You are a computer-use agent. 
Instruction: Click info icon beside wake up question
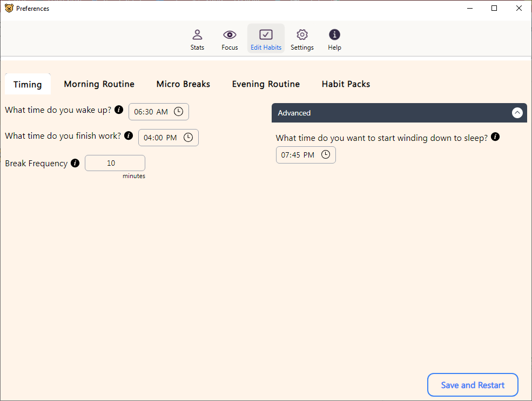tap(119, 110)
